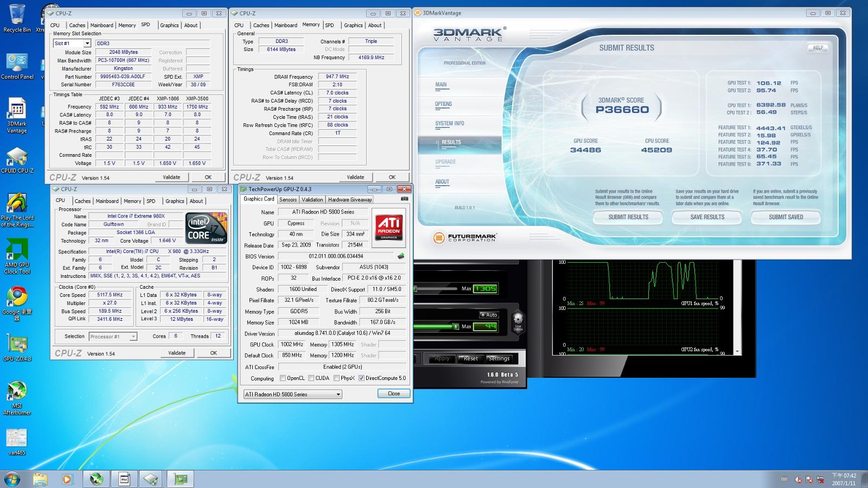
Task: Open the Slot #1 memory slot dropdown
Action: pyautogui.click(x=72, y=43)
